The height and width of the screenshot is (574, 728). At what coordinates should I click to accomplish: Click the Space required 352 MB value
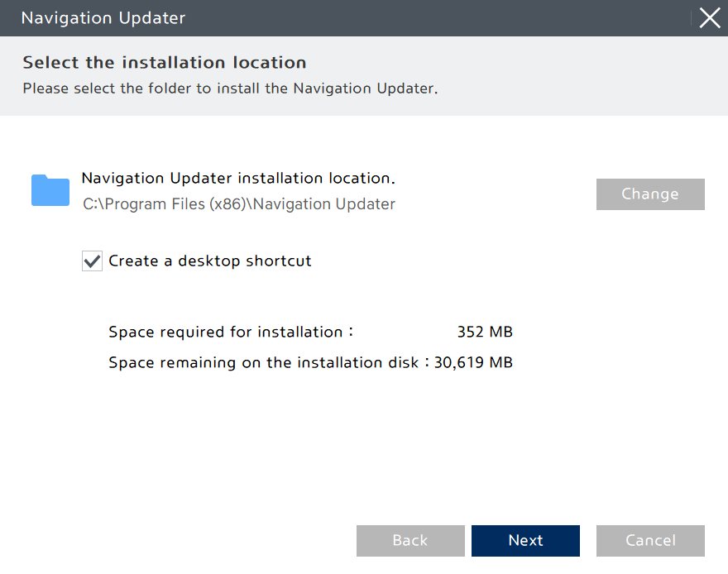(x=485, y=332)
